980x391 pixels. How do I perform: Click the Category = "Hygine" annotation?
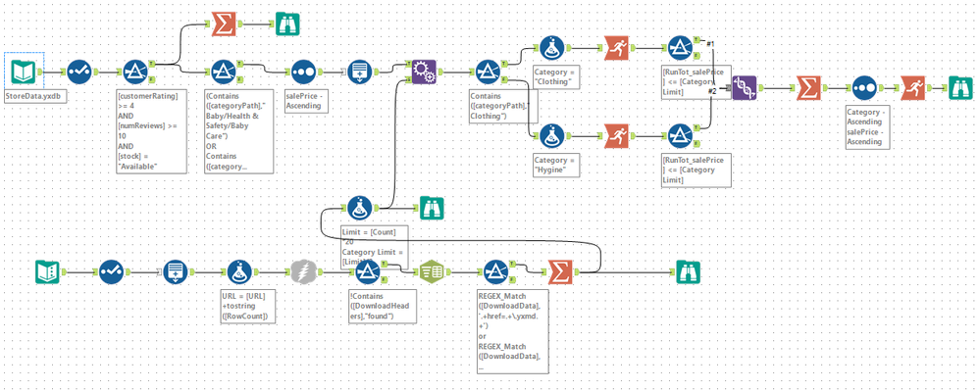(556, 165)
